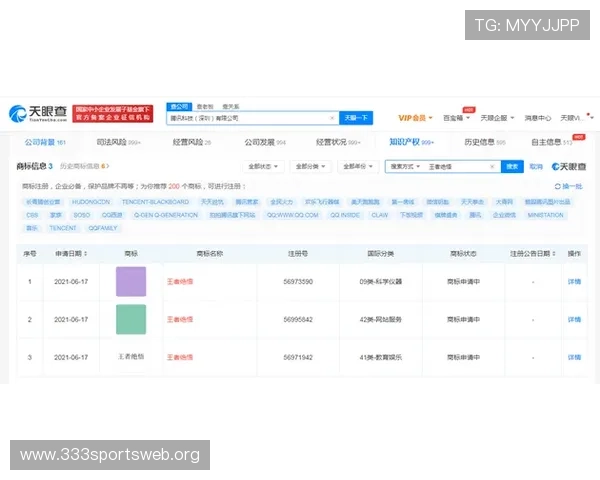Click the red trademark name in row 2
Viewport: 600px width, 480px height.
pyautogui.click(x=180, y=319)
